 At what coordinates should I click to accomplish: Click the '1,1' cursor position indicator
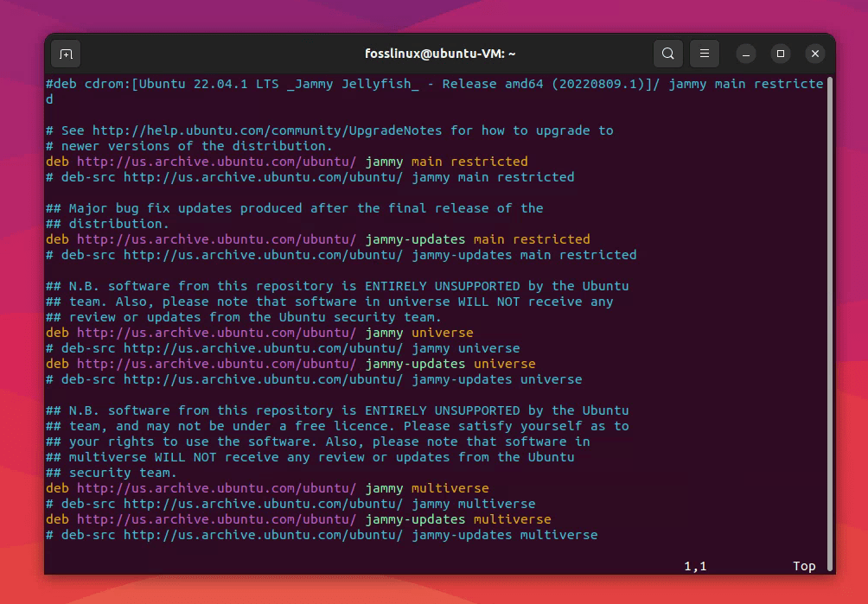(x=695, y=566)
